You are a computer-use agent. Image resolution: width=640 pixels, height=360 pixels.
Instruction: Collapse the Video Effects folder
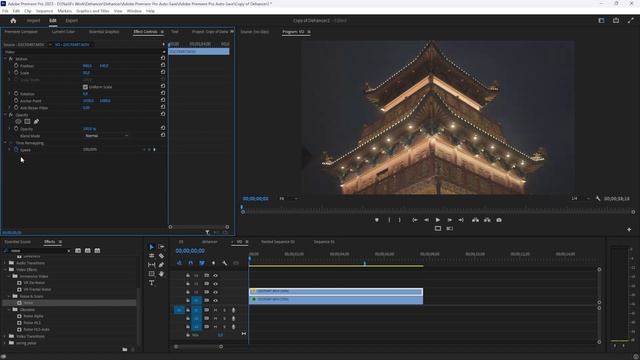[5, 270]
